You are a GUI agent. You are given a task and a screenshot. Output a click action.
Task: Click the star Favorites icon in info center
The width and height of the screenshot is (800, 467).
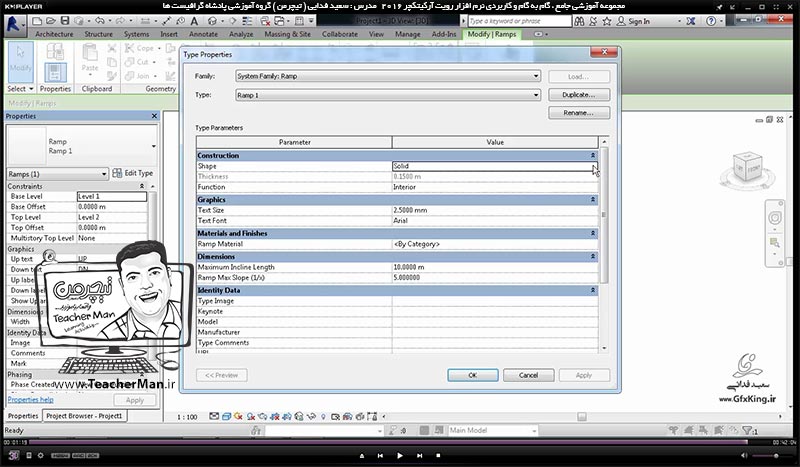coord(607,21)
